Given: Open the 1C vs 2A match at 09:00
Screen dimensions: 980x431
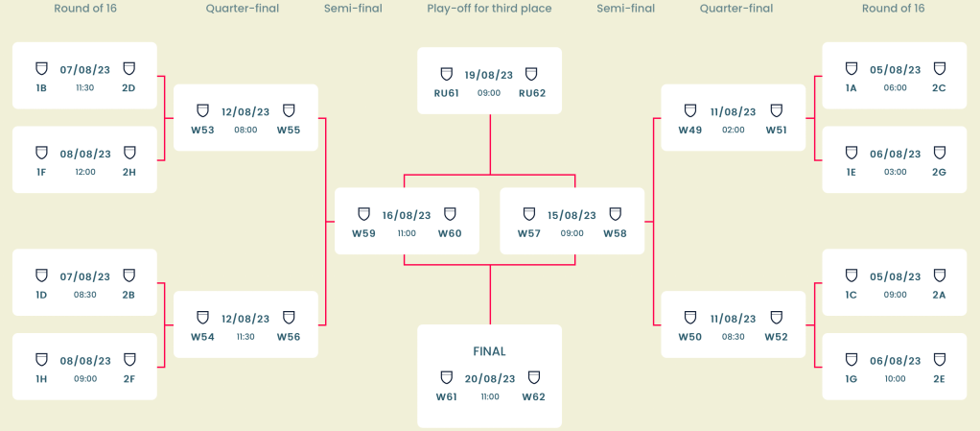Looking at the screenshot, I should 895,282.
